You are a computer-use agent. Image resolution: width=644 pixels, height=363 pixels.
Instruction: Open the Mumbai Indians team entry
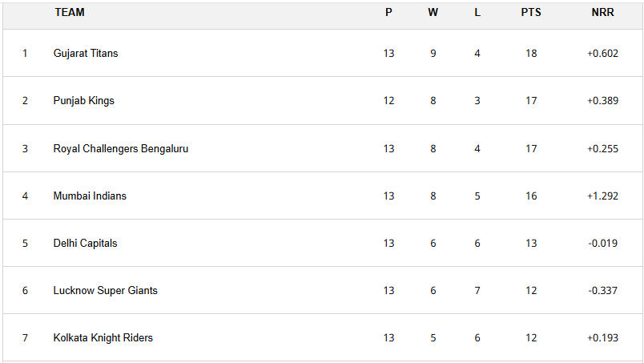pyautogui.click(x=90, y=196)
